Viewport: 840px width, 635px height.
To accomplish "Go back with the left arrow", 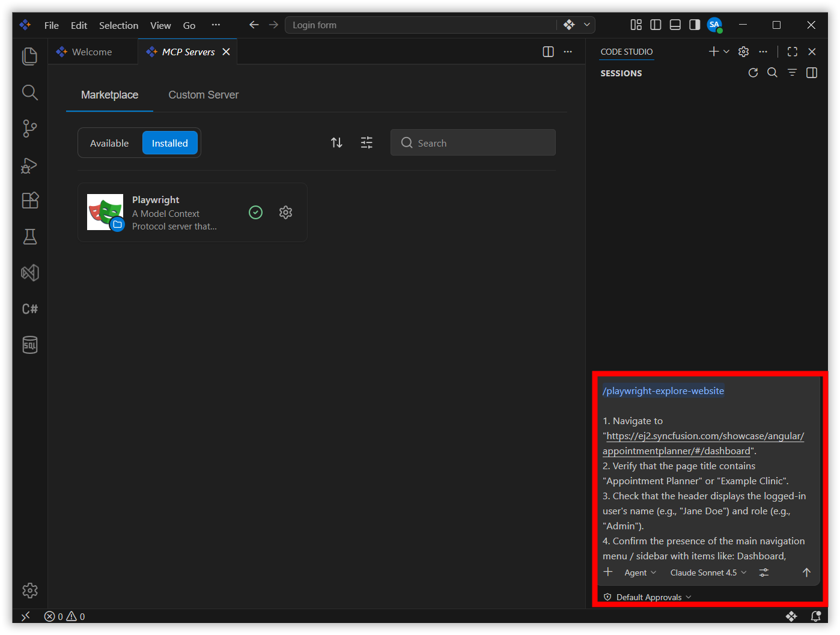I will (x=254, y=25).
